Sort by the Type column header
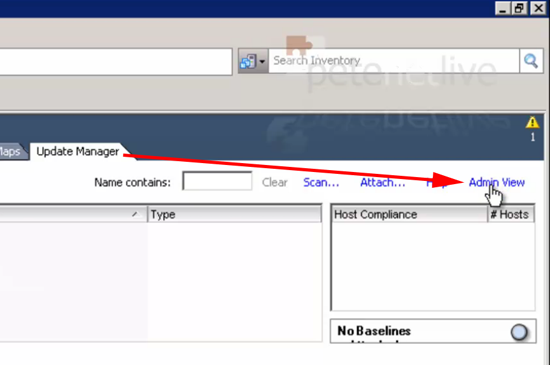 234,214
